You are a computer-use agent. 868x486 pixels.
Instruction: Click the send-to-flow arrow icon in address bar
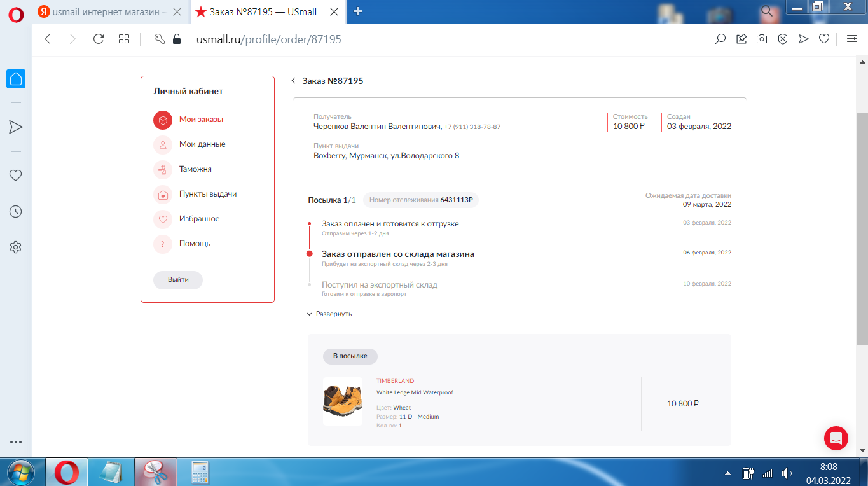click(804, 39)
